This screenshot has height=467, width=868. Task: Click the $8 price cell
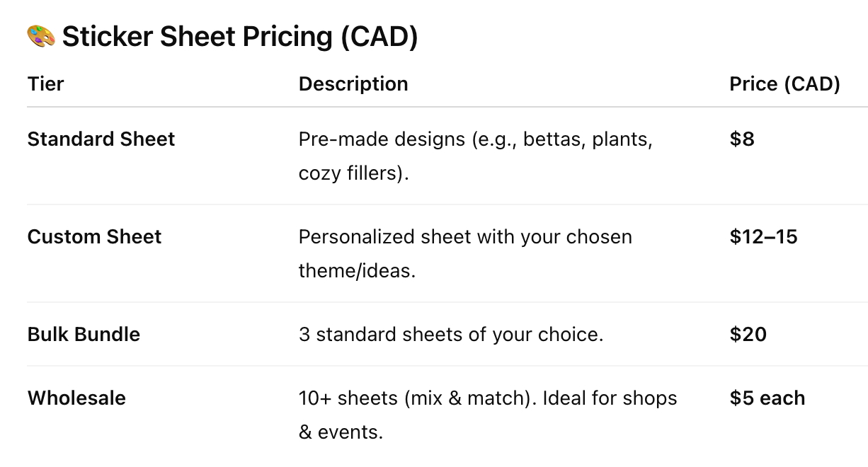click(x=742, y=139)
